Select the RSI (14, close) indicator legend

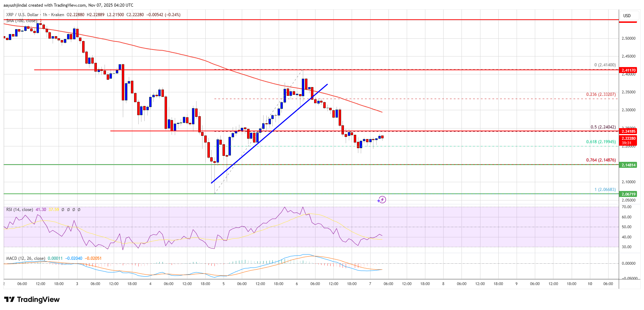(x=19, y=210)
